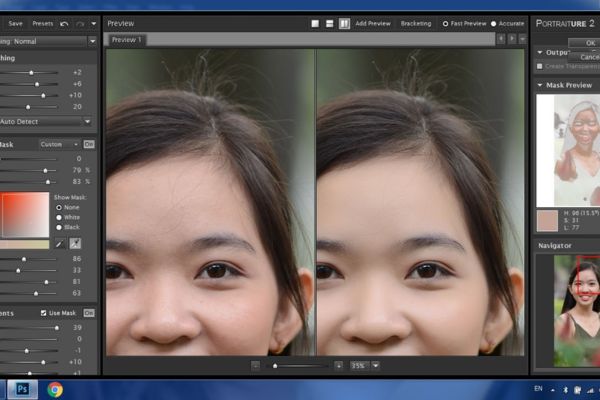Collapse the Output section
The height and width of the screenshot is (400, 600).
click(x=540, y=52)
